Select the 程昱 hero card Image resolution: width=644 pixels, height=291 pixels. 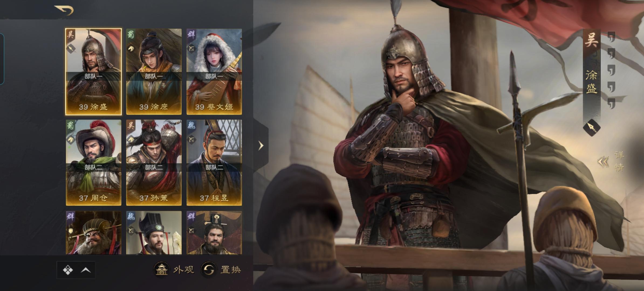pos(214,163)
